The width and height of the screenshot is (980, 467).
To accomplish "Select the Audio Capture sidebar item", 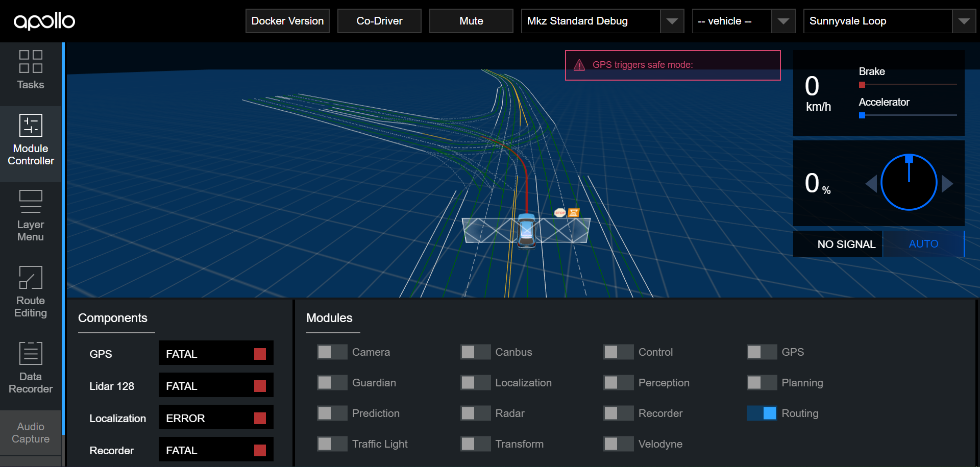I will click(x=31, y=432).
